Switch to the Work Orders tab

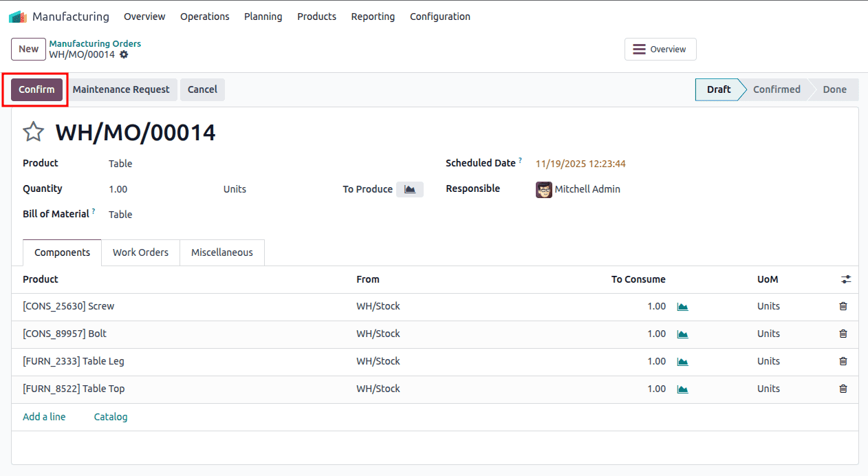140,252
